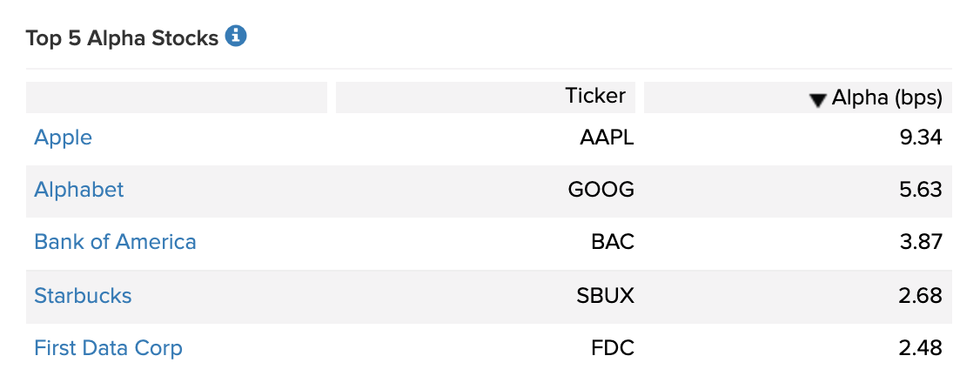The width and height of the screenshot is (980, 376).
Task: Open the First Data Corp link
Action: point(108,347)
